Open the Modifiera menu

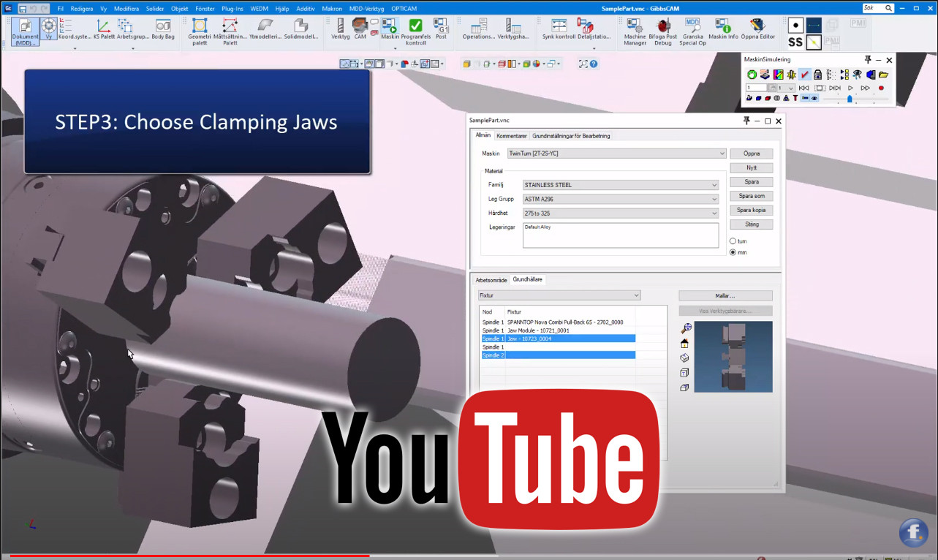pos(126,8)
